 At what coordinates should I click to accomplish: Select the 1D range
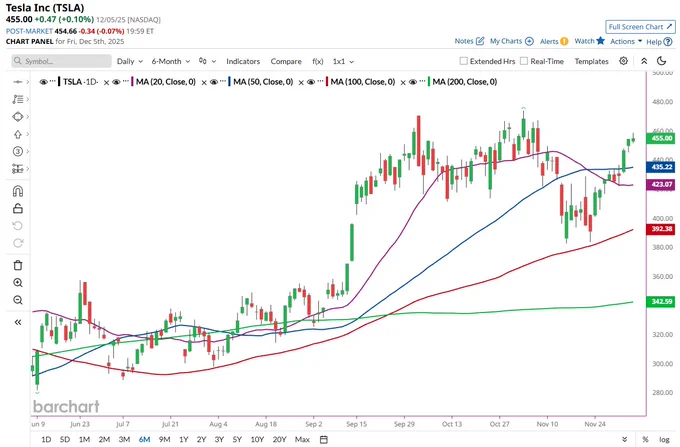coord(46,440)
